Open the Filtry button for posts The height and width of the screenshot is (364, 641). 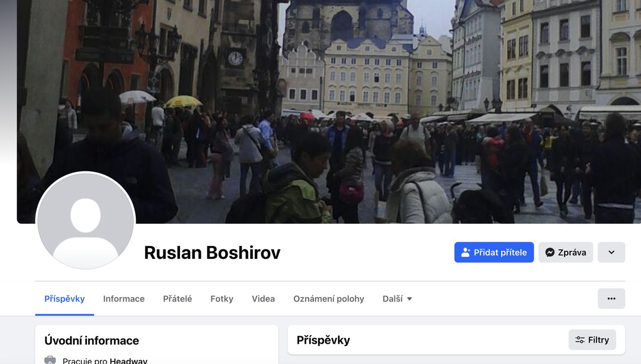click(x=592, y=340)
